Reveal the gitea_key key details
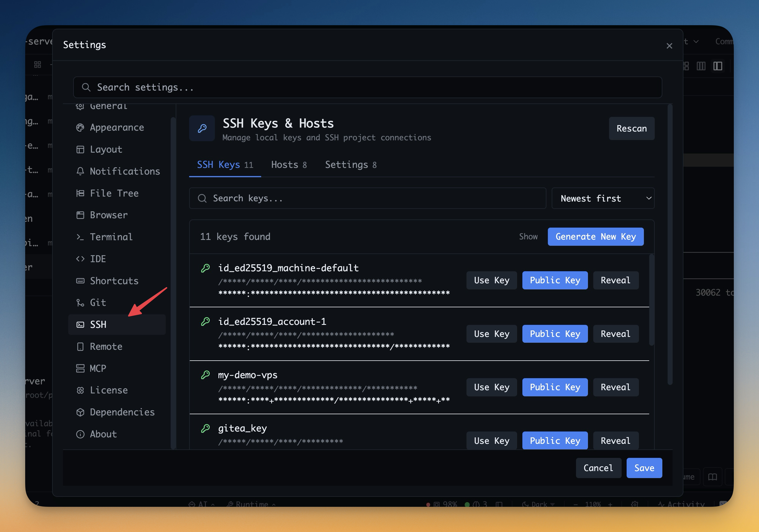 [615, 440]
